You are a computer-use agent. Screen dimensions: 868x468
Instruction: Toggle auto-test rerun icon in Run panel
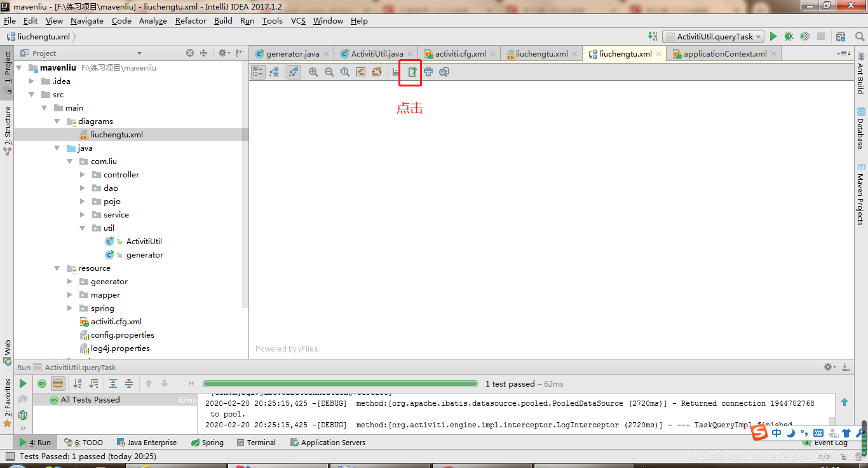click(23, 415)
